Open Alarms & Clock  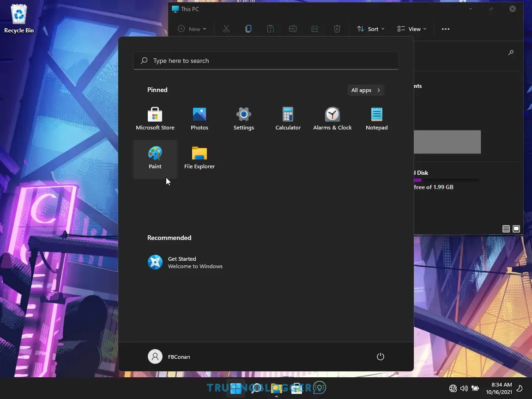[332, 119]
